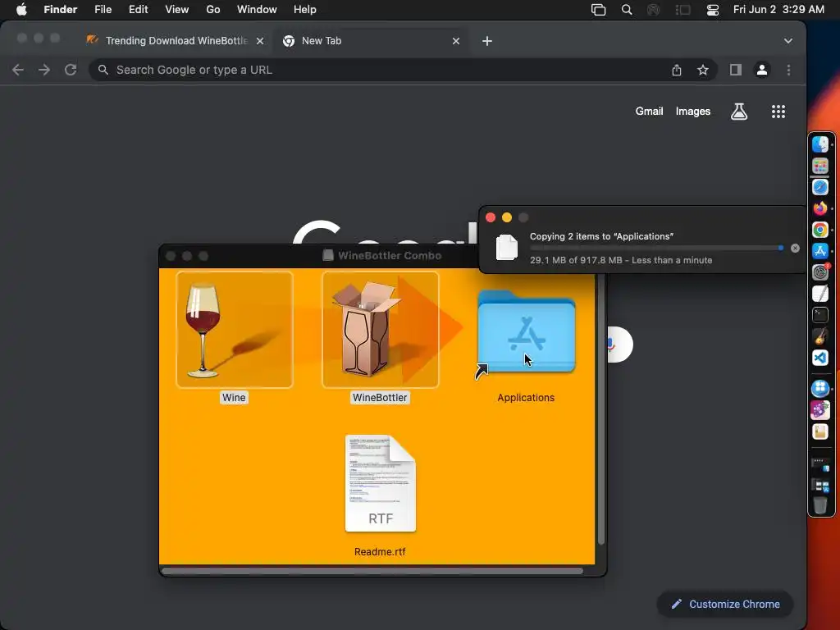Open TextEdit from the dock
The width and height of the screenshot is (840, 630).
pyautogui.click(x=820, y=294)
